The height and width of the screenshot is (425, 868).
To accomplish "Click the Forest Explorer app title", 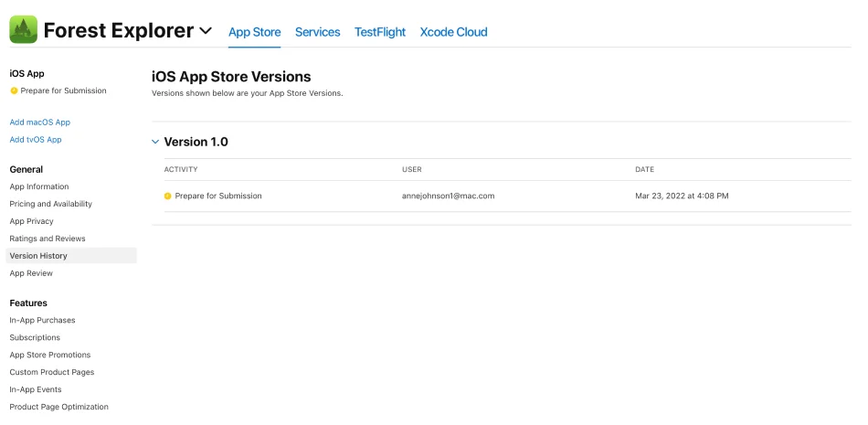I will coord(119,30).
